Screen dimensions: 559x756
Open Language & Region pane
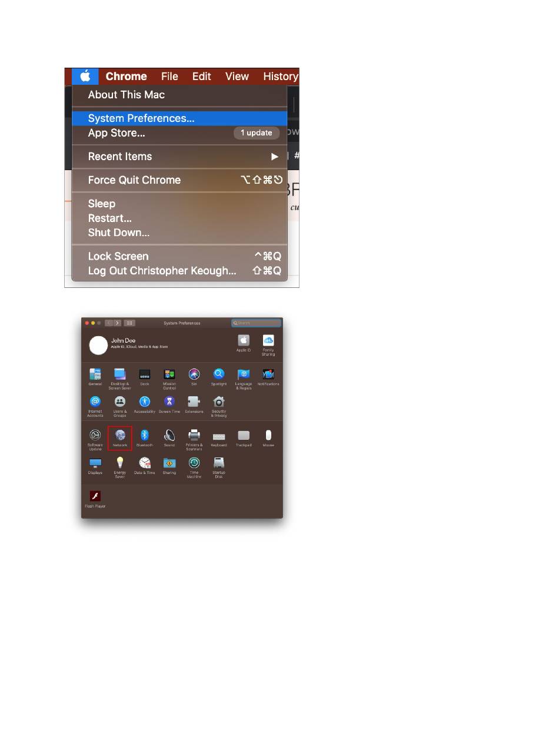pyautogui.click(x=244, y=379)
